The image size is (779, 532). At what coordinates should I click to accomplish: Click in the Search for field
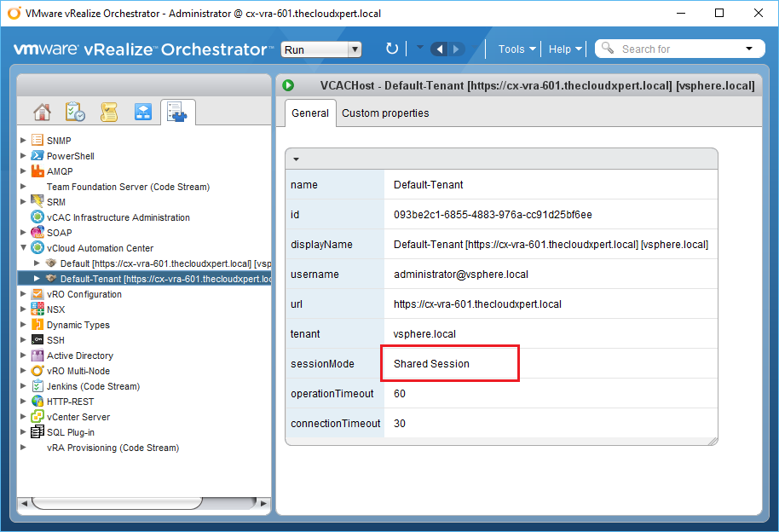[673, 49]
